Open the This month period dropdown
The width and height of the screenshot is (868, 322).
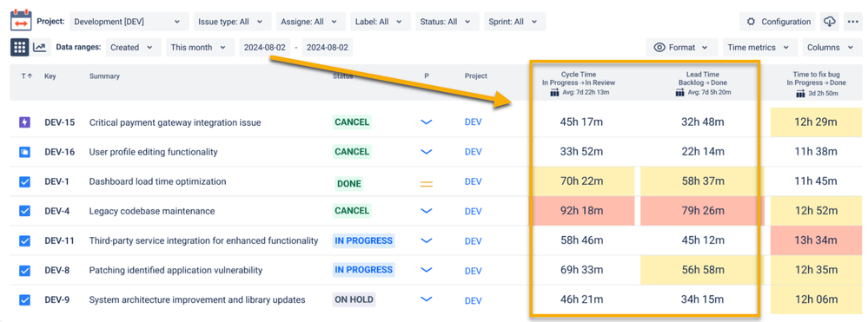(200, 48)
